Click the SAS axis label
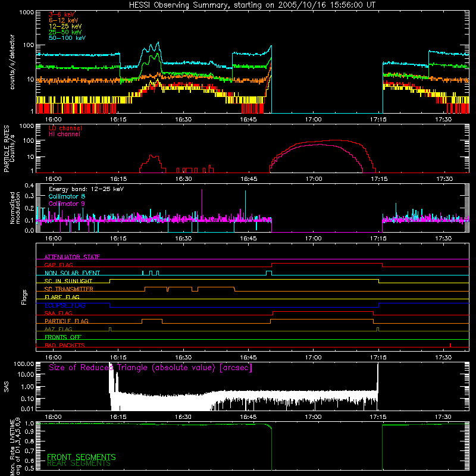 (7, 387)
